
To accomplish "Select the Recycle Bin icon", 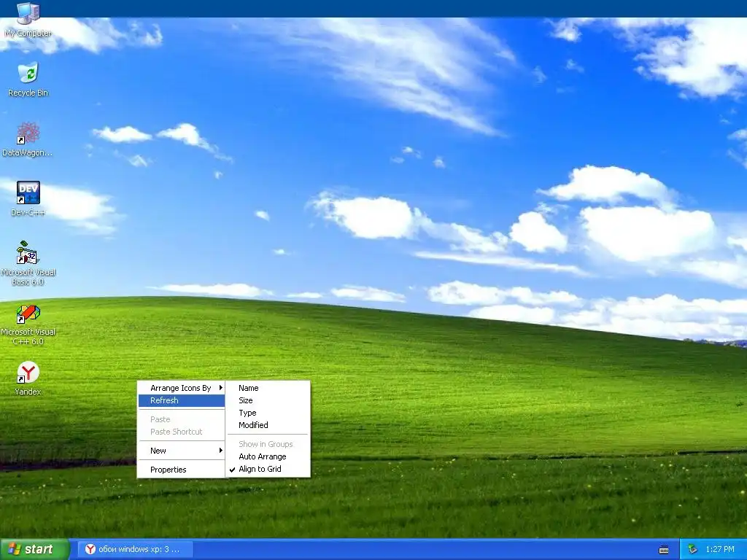I will [x=28, y=79].
